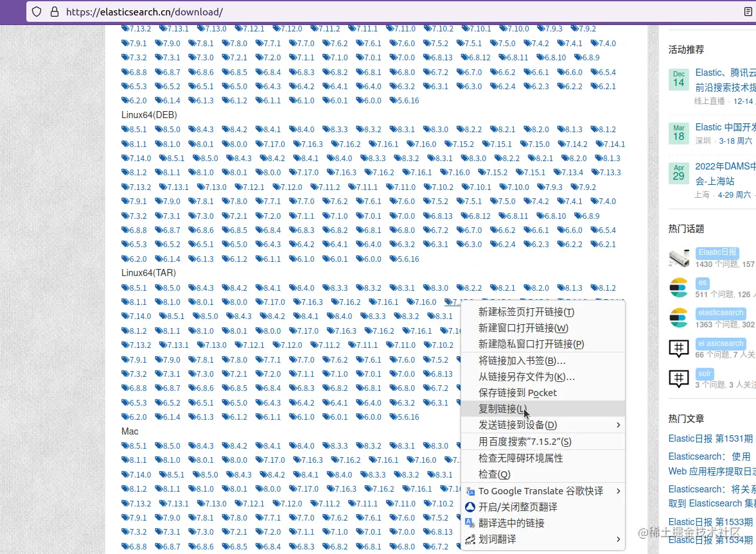Click the tracking protection shield icon

click(37, 12)
